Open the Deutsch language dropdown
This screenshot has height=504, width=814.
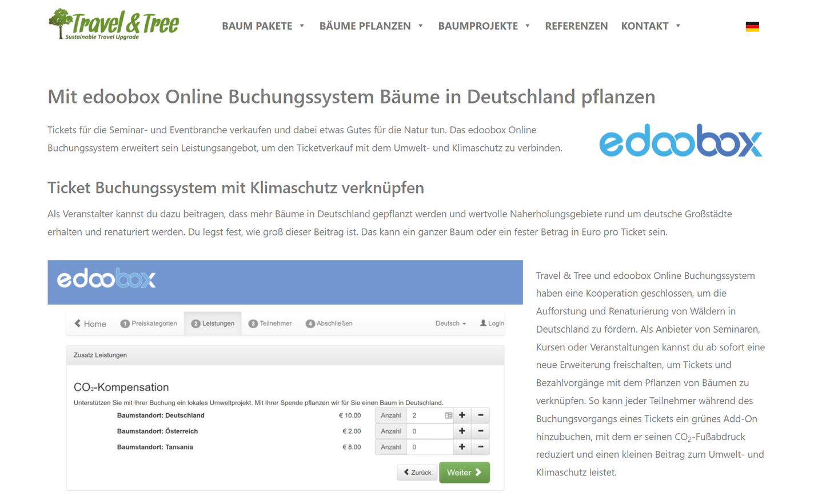450,323
